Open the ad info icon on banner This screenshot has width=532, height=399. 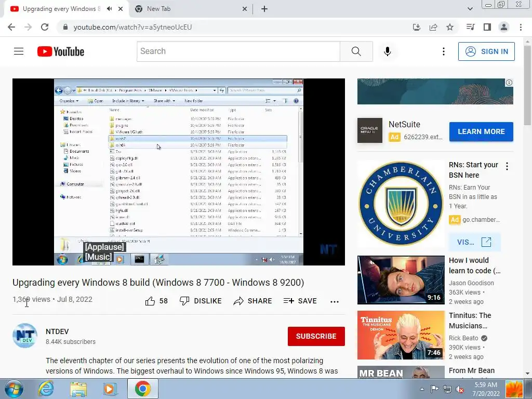[x=509, y=83]
